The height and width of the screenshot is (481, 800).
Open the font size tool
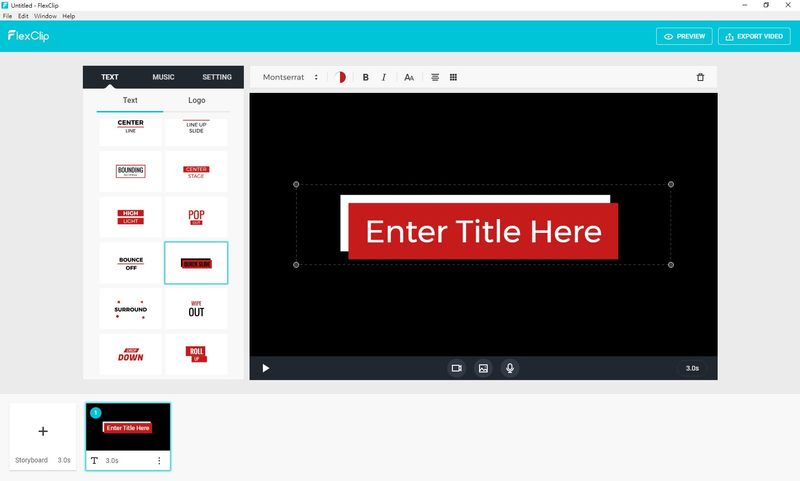click(409, 78)
